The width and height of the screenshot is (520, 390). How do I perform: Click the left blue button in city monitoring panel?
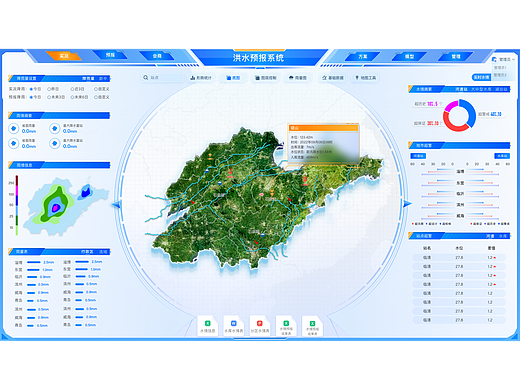point(418,156)
